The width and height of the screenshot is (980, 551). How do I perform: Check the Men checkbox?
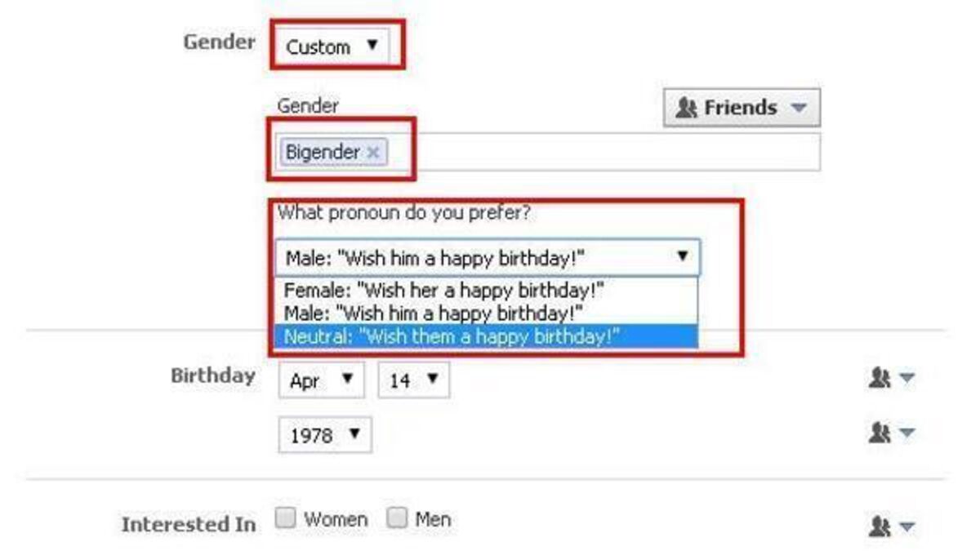398,519
